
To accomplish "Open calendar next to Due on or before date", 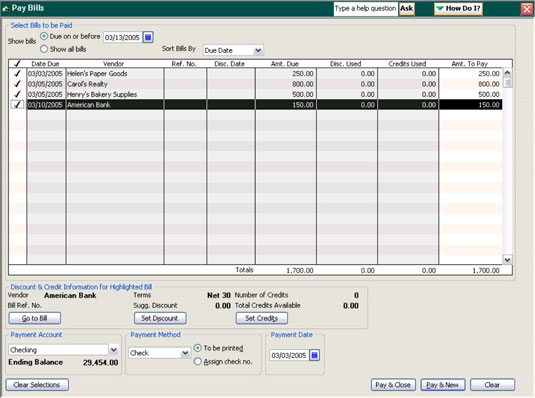I will [x=148, y=37].
